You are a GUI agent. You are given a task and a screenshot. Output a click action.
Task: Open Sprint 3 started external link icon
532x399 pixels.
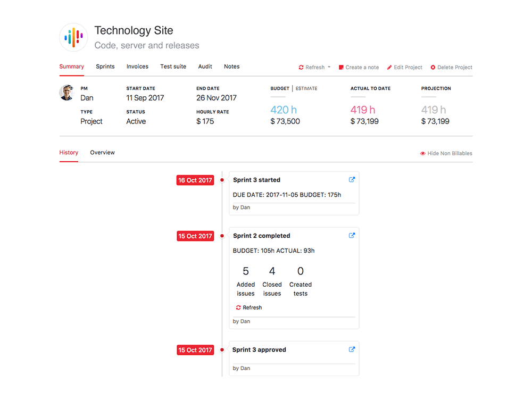[352, 179]
